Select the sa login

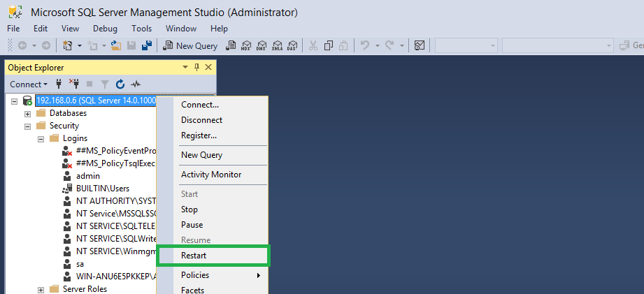(80, 264)
